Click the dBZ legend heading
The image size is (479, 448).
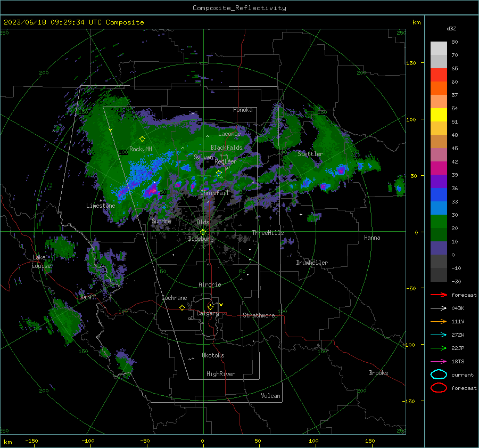[451, 28]
